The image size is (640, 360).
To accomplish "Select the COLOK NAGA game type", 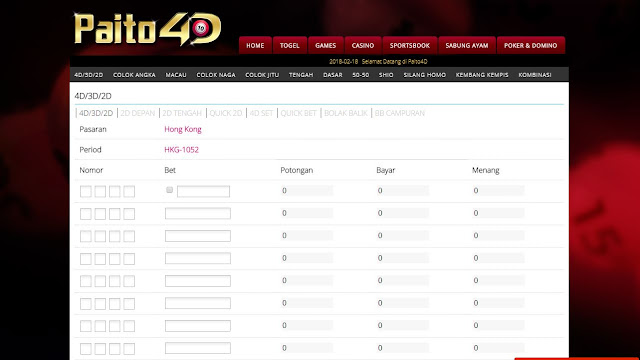I will [216, 75].
